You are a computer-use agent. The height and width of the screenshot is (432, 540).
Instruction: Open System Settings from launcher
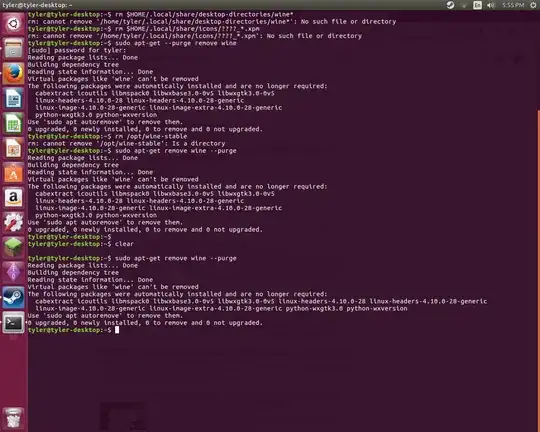[x=13, y=223]
